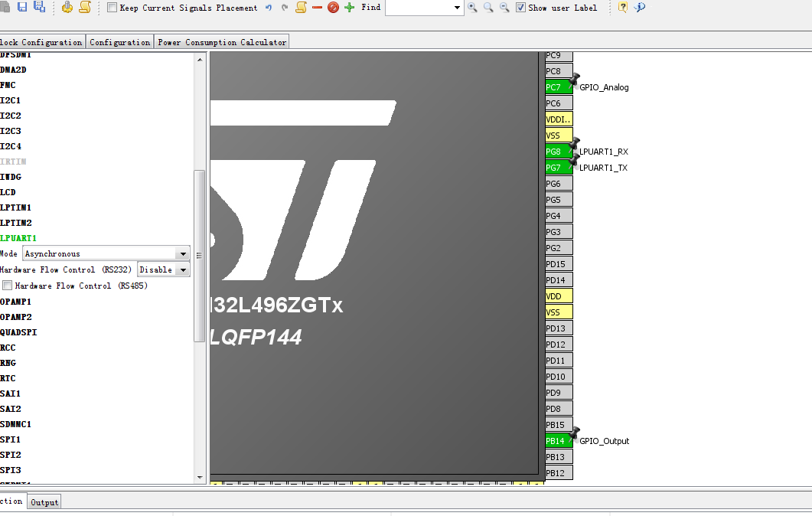The height and width of the screenshot is (516, 812).
Task: Select the LPTIM1 peripheral
Action: pos(15,207)
